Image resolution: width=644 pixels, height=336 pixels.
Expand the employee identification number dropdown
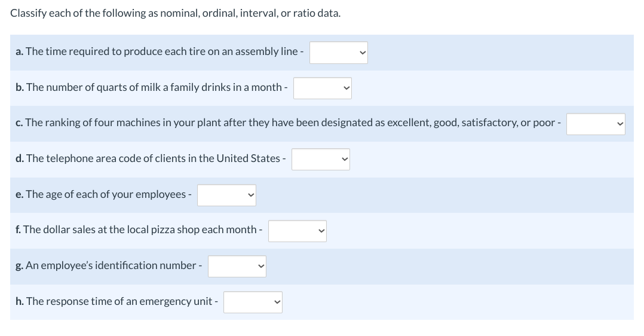tap(237, 266)
